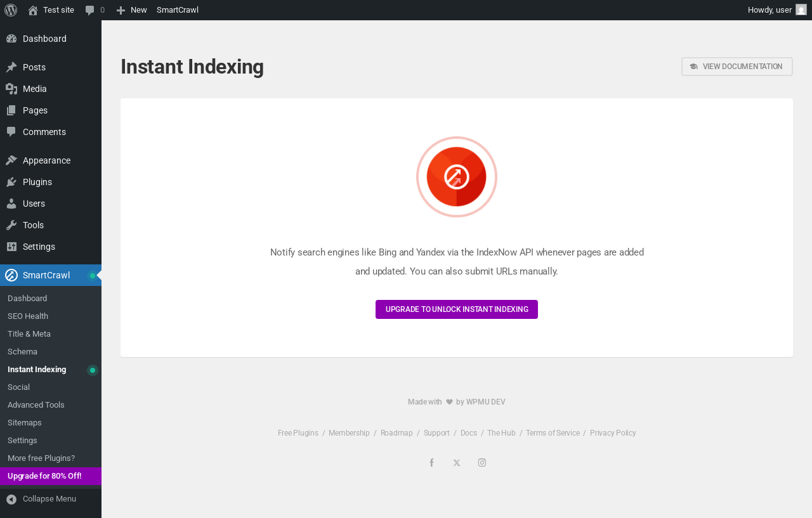This screenshot has width=812, height=518.
Task: Open the Posts menu label
Action: coord(34,67)
